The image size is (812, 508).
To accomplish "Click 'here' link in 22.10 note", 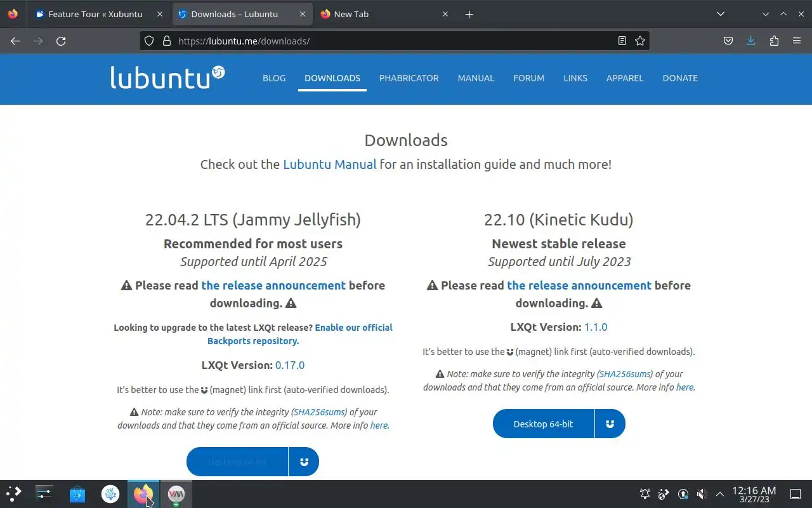I will point(684,387).
